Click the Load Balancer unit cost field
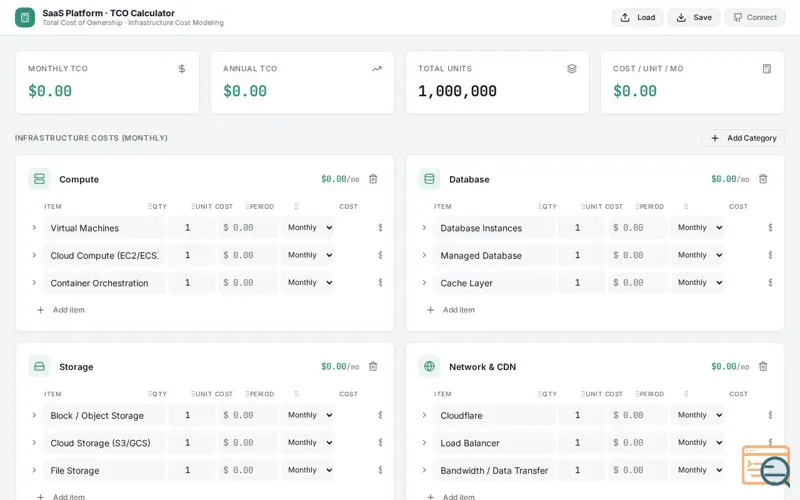This screenshot has height=500, width=800. pos(637,443)
